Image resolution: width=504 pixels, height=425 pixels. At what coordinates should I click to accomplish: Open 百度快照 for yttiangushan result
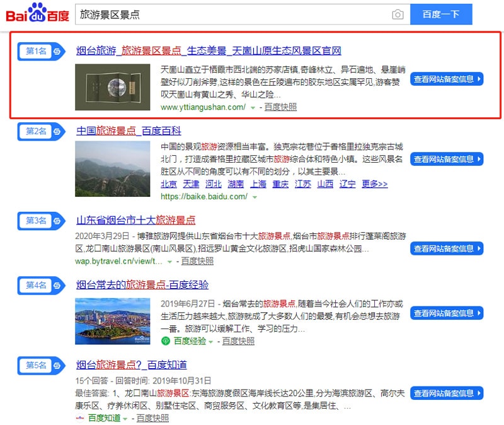pyautogui.click(x=280, y=107)
